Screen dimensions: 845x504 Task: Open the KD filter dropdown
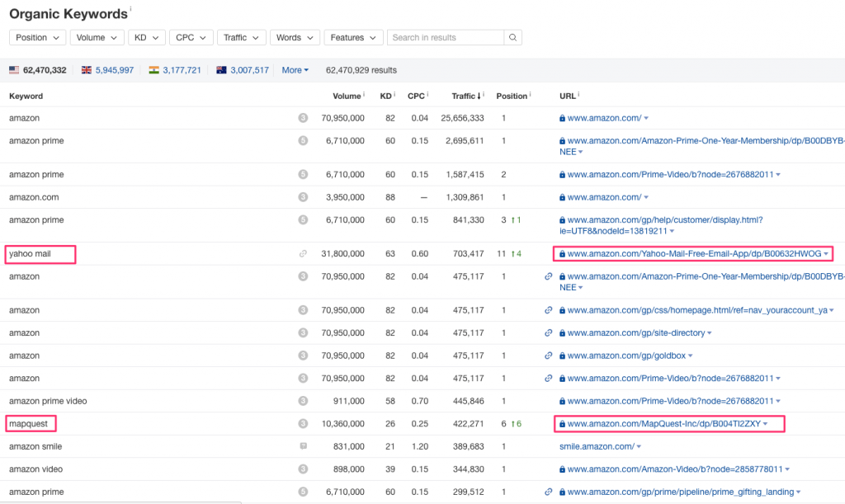[146, 38]
